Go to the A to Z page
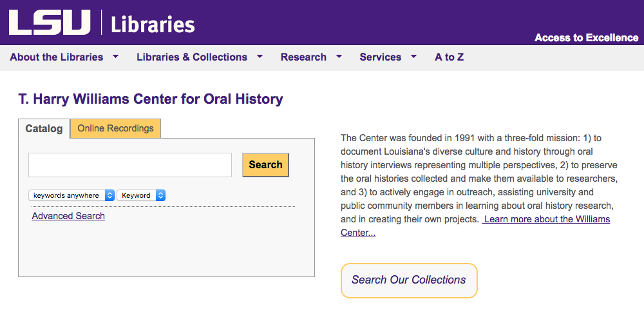The height and width of the screenshot is (310, 644). point(450,57)
